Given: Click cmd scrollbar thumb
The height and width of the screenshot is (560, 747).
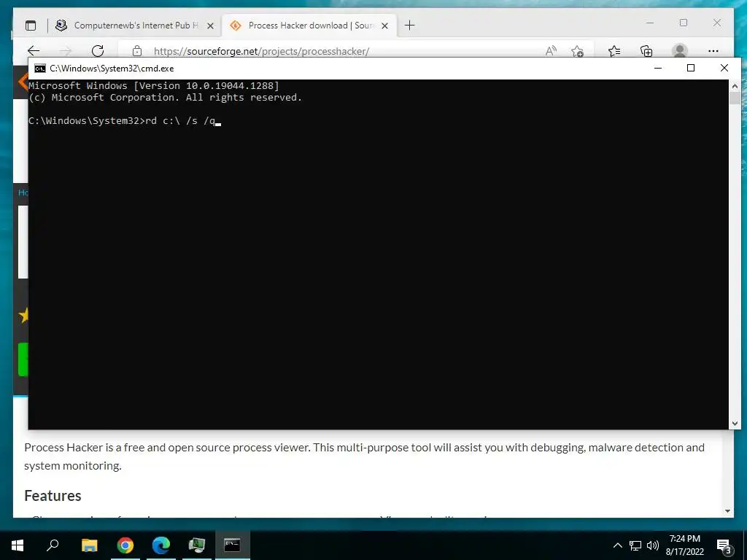Looking at the screenshot, I should point(735,98).
